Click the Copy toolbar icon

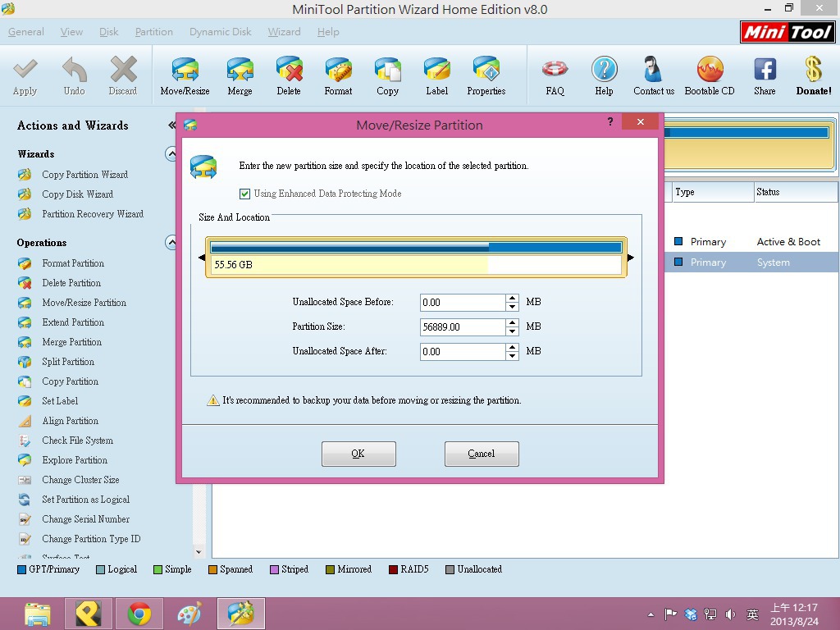click(x=387, y=70)
